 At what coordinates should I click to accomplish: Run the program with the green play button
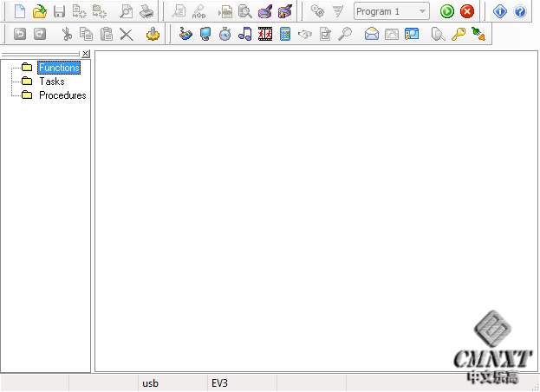pos(447,11)
